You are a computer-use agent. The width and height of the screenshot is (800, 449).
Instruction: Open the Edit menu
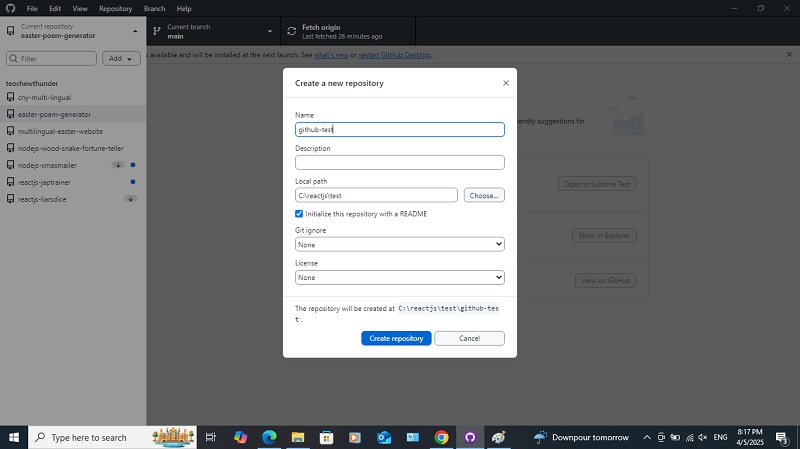pyautogui.click(x=55, y=8)
